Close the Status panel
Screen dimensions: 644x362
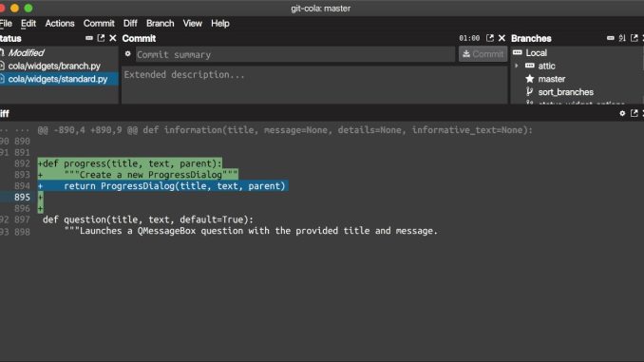click(x=112, y=38)
